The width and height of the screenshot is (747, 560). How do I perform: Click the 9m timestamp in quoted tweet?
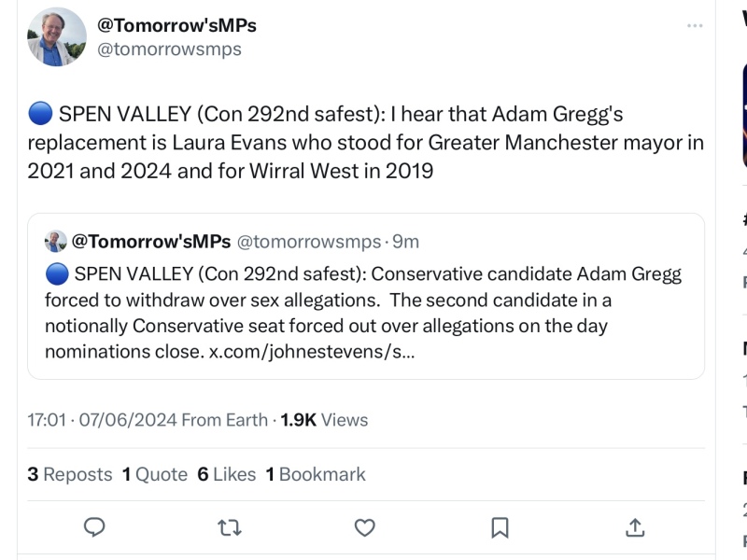[405, 242]
